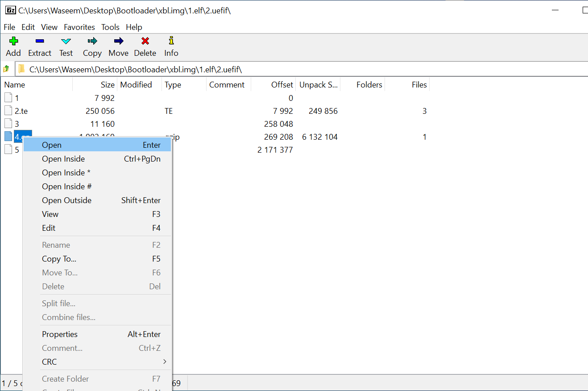This screenshot has height=391, width=588.
Task: Sort by the Size column header
Action: 95,84
